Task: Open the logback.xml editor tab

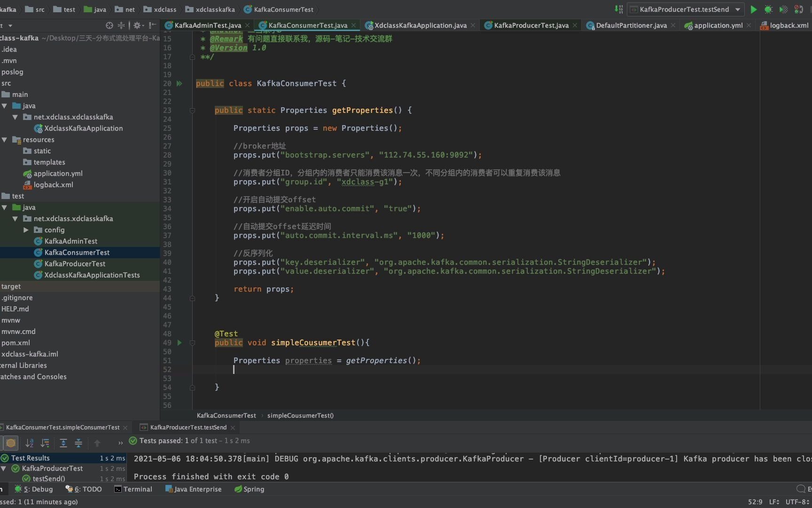Action: [x=784, y=25]
